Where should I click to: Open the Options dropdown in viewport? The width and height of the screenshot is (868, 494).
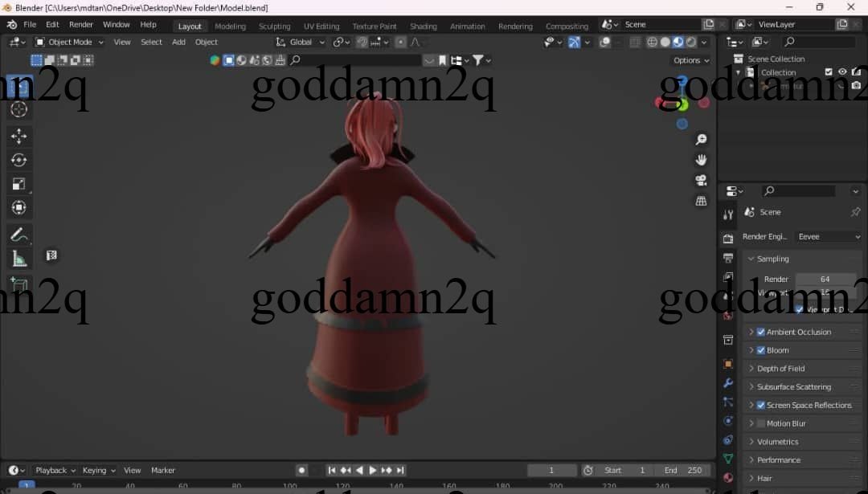pos(691,60)
